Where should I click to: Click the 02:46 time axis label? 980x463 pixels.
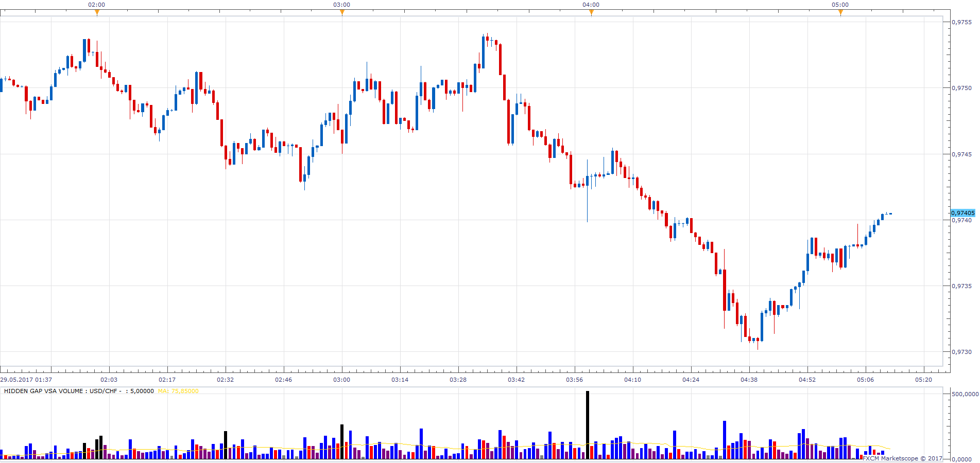[283, 380]
